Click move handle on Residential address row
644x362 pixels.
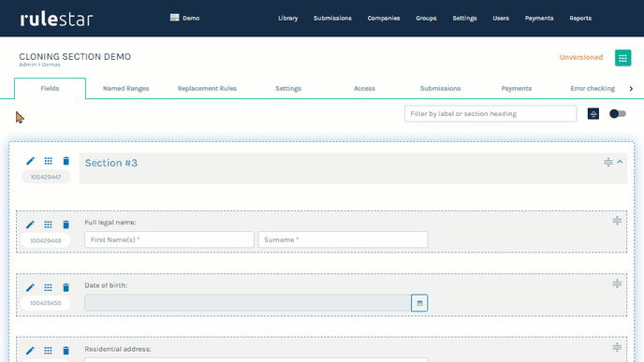tap(617, 348)
